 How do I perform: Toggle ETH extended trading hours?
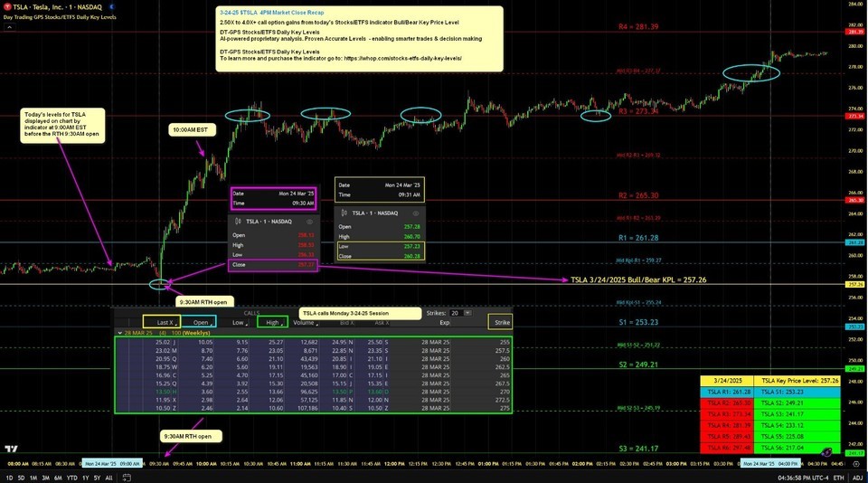[839, 478]
